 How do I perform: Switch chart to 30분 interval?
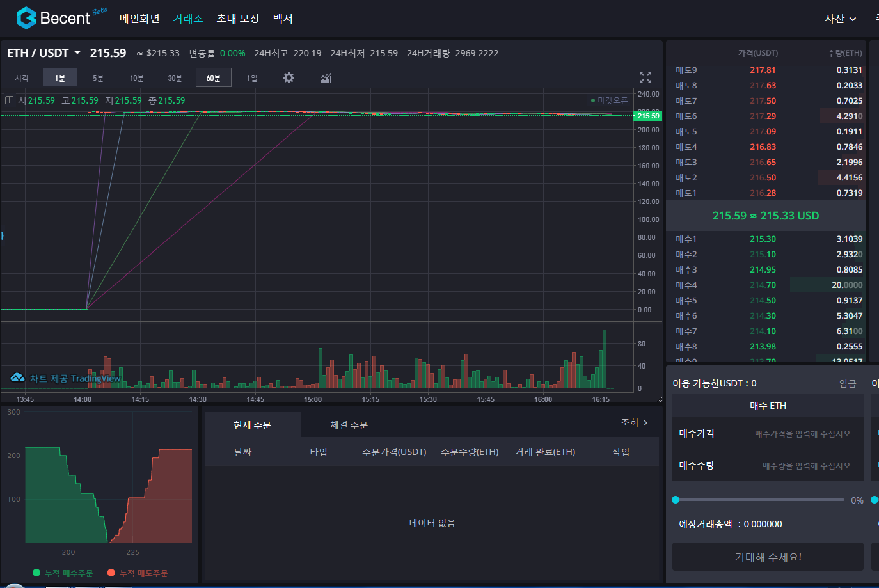175,78
